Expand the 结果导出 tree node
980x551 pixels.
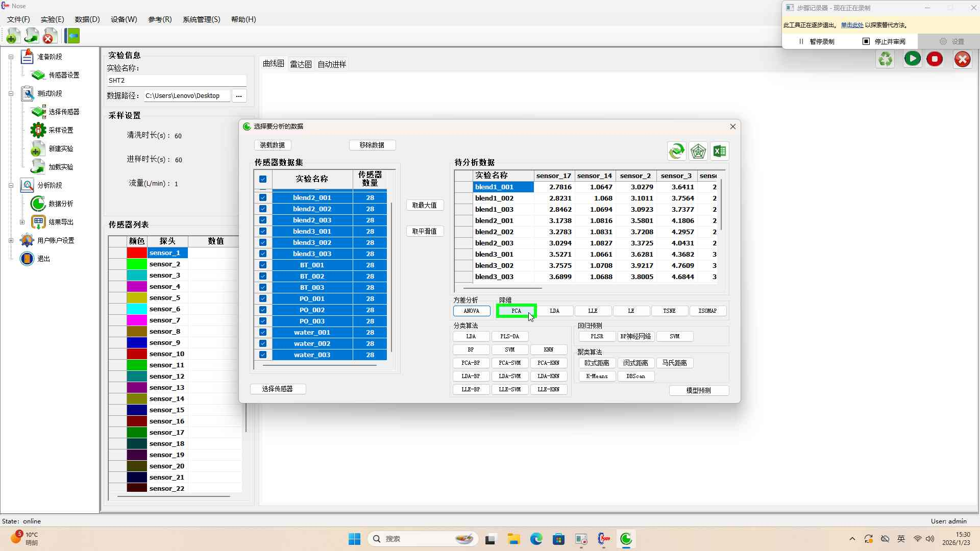pos(22,222)
